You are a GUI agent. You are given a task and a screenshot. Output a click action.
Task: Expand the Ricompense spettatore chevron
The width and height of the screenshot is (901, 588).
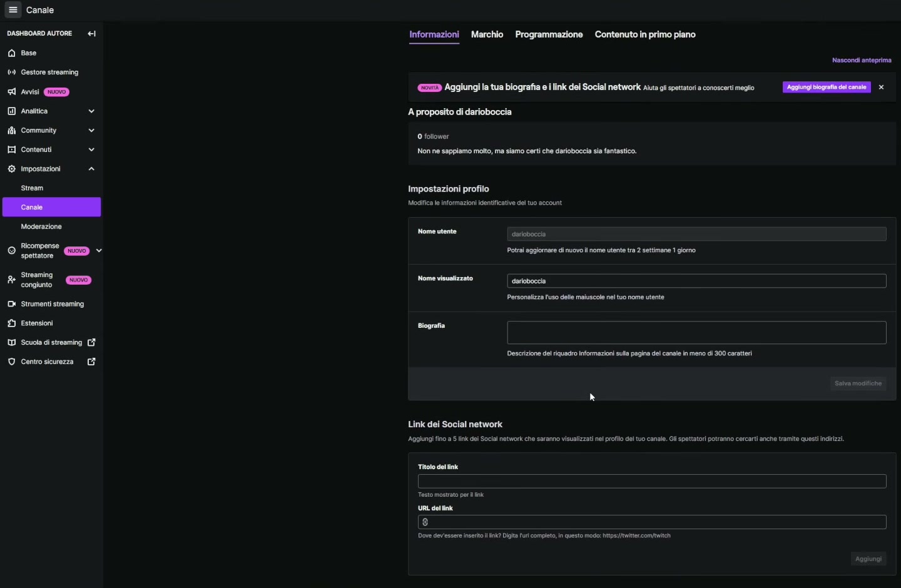pos(98,251)
